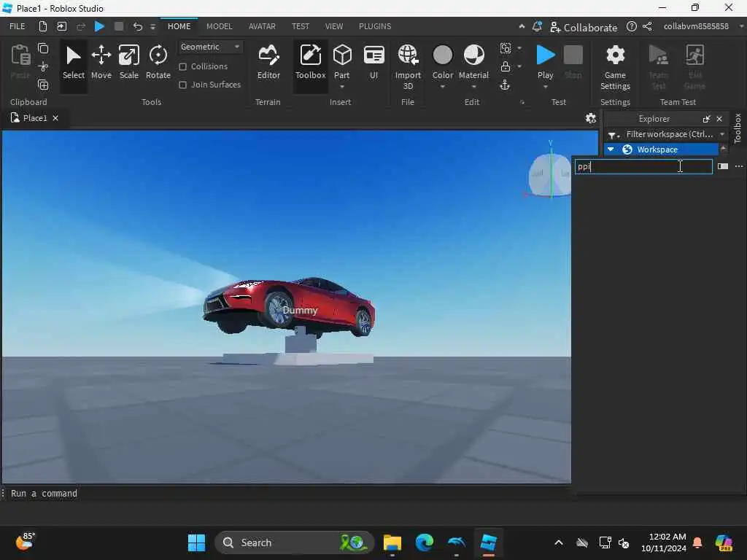This screenshot has width=747, height=560.
Task: Switch to the TEST tab
Action: coord(300,26)
